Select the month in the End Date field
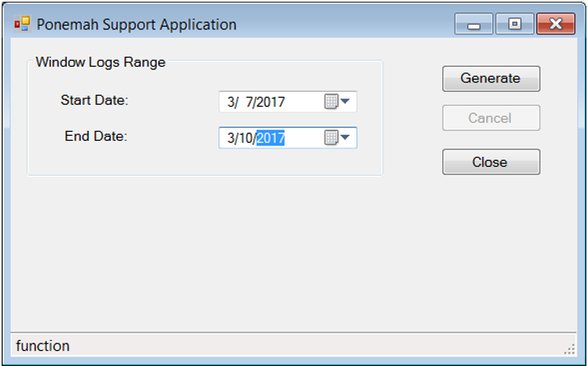 click(231, 138)
